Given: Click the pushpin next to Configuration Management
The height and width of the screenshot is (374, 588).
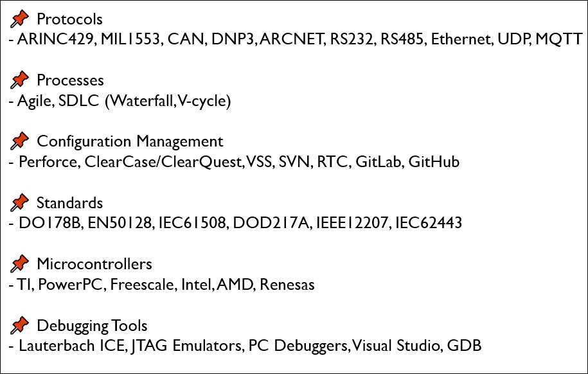Looking at the screenshot, I should click(20, 141).
